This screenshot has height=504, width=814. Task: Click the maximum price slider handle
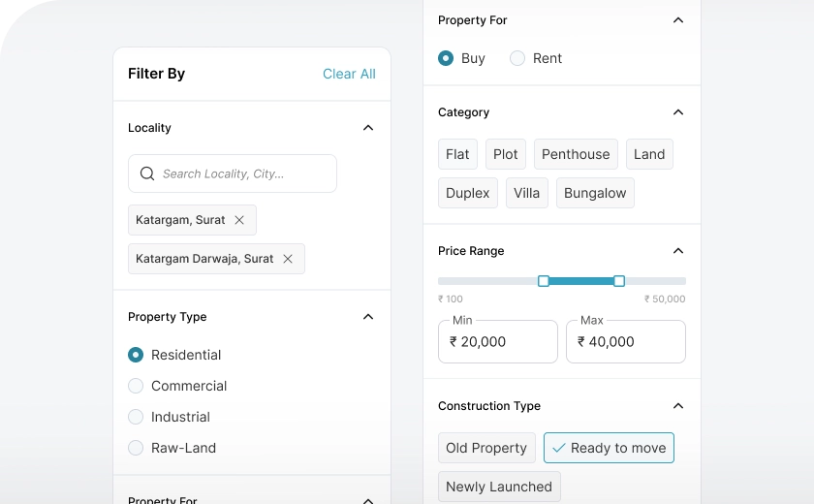pyautogui.click(x=619, y=281)
